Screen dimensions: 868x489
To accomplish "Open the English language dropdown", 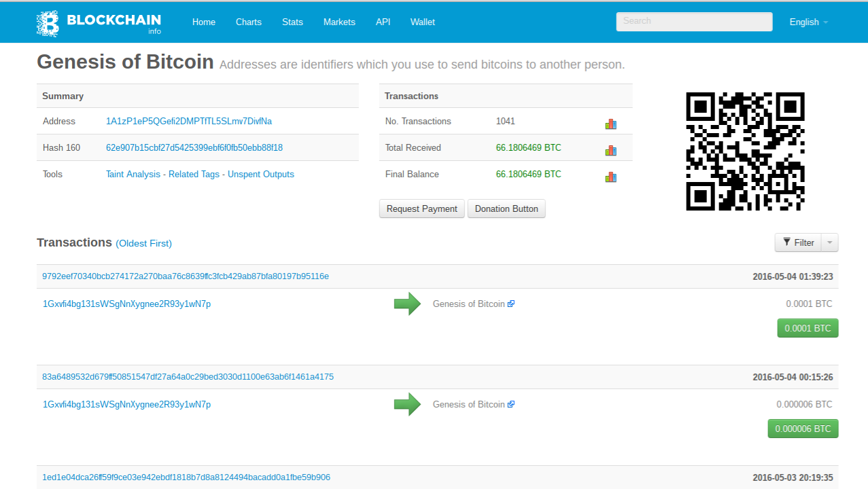I will tap(809, 22).
